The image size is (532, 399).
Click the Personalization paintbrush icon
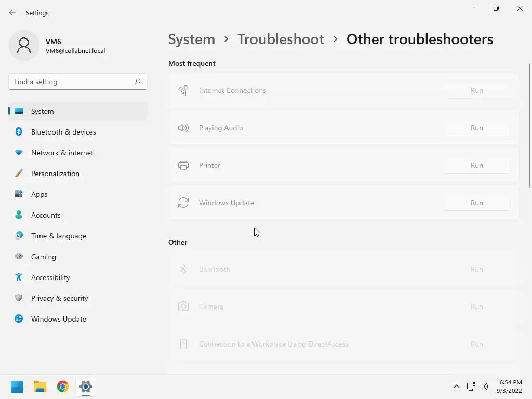[19, 174]
